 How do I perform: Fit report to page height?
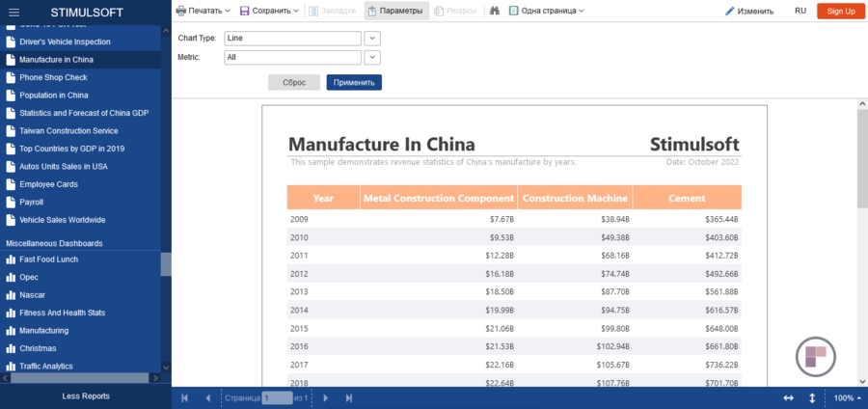click(812, 397)
